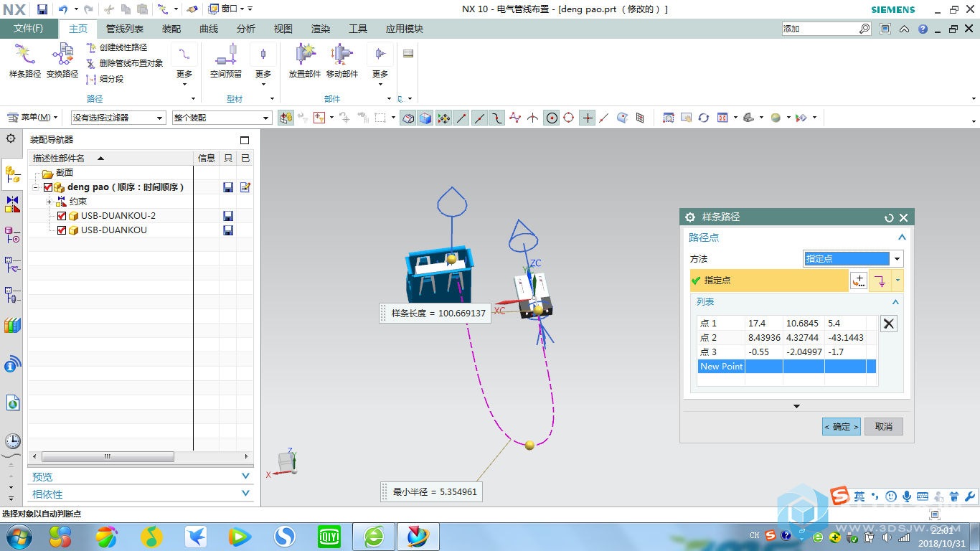Click 删除管线布置对象 in the ribbon

(x=124, y=63)
